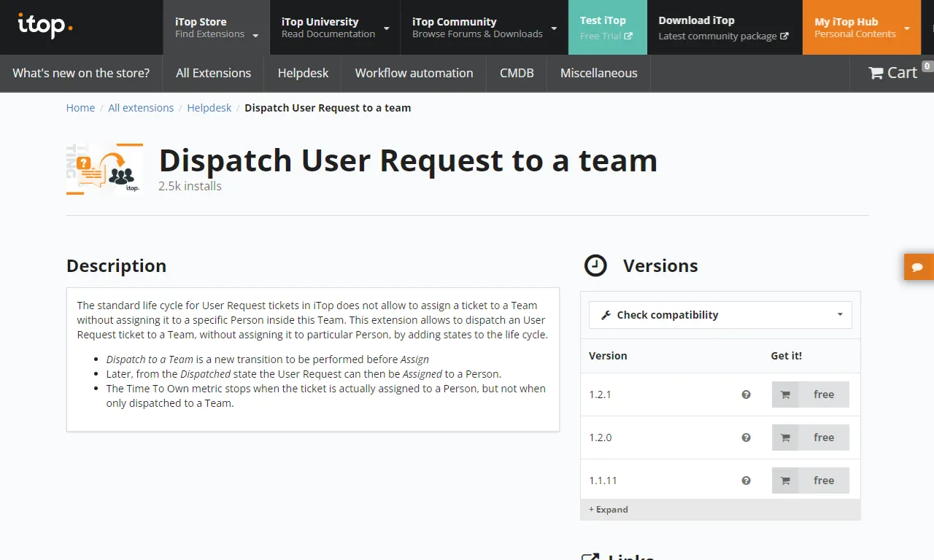The width and height of the screenshot is (934, 560).
Task: Click the Get it! column header
Action: 787,356
